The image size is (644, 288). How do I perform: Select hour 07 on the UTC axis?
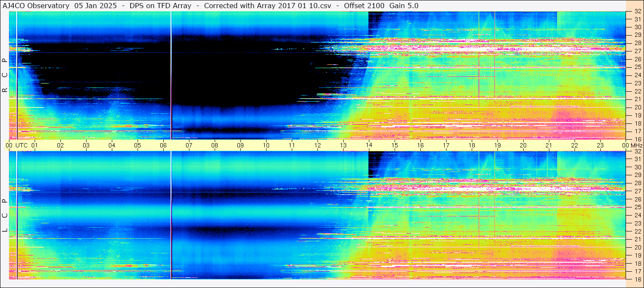tap(189, 145)
